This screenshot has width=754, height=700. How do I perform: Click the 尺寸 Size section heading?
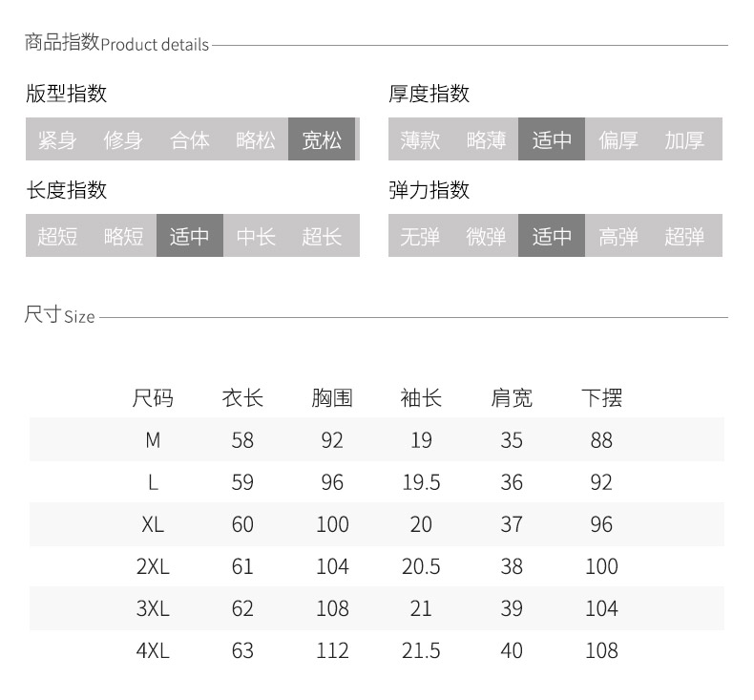pyautogui.click(x=59, y=315)
